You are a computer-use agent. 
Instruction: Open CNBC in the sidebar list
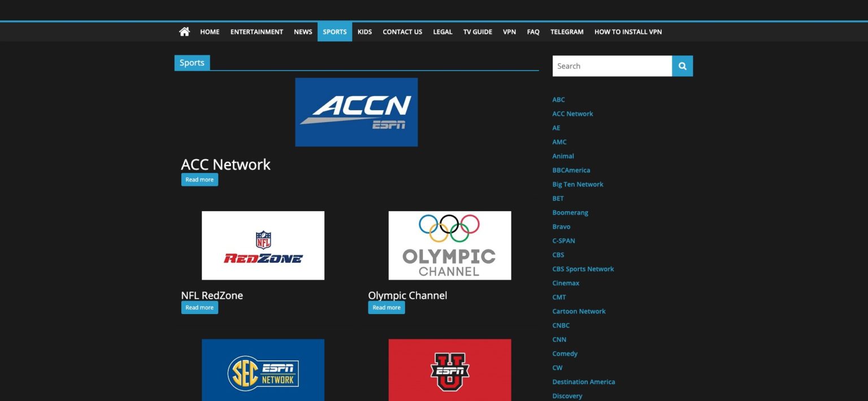coord(561,325)
